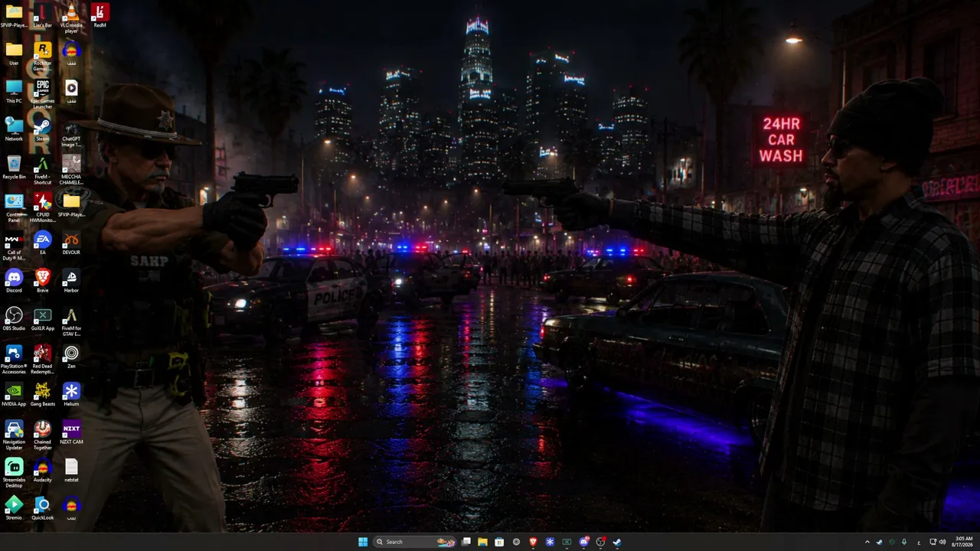Select the CPUID HWMonitor shortcut
This screenshot has height=551, width=980.
pyautogui.click(x=43, y=207)
